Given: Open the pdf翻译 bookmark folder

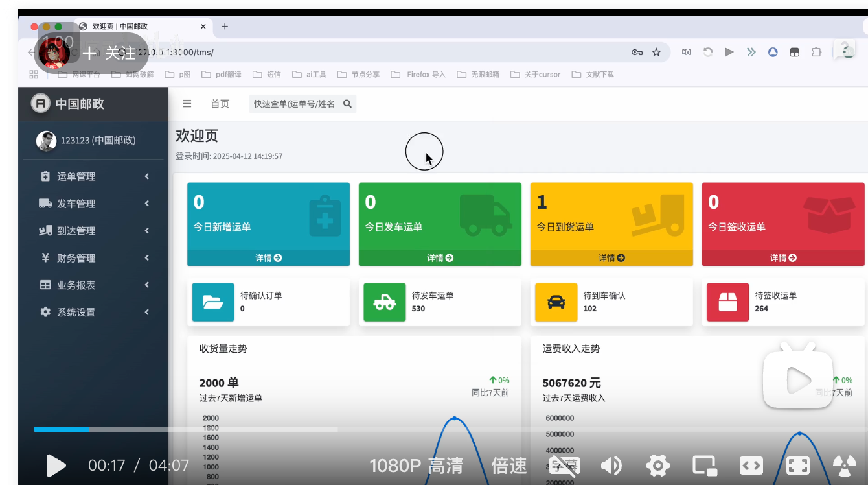Looking at the screenshot, I should point(221,75).
